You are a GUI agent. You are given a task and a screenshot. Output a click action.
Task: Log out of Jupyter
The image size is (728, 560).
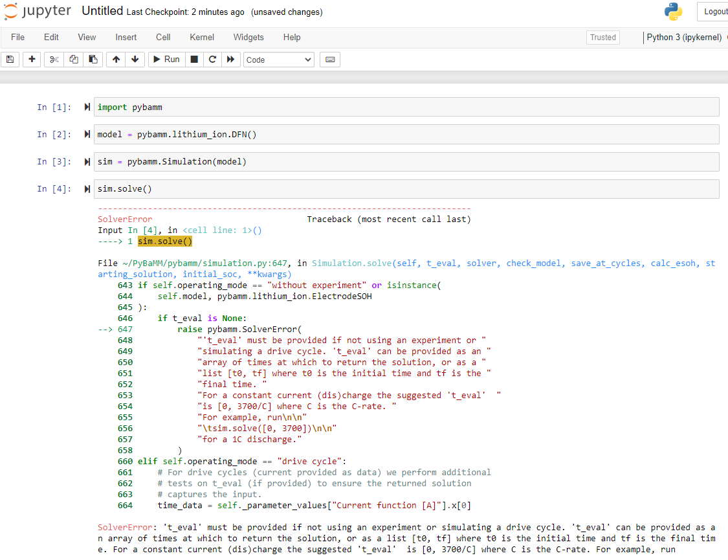click(x=715, y=11)
